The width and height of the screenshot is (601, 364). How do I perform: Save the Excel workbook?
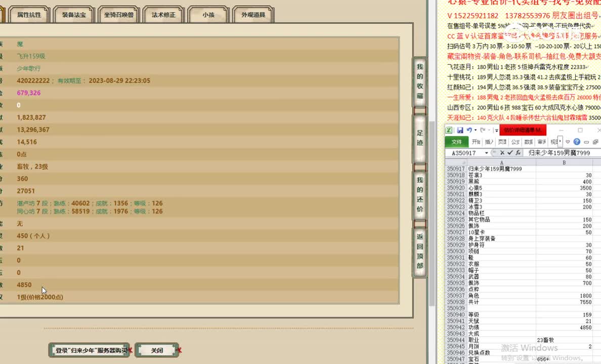pos(459,130)
